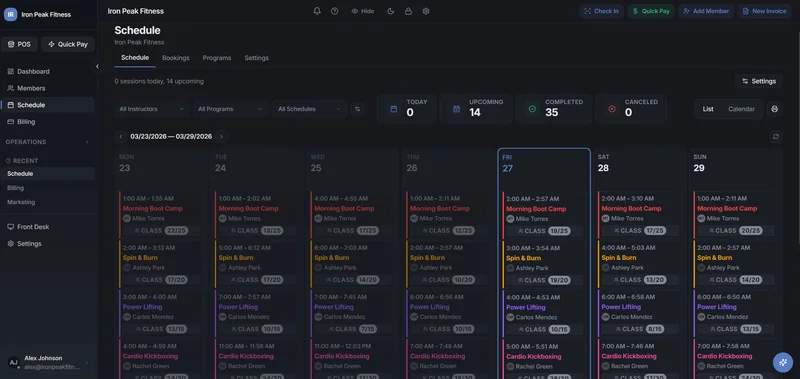Open Friday 3:00 AM Spin & Burn class
Viewport: 800px width, 379px height.
pyautogui.click(x=544, y=264)
